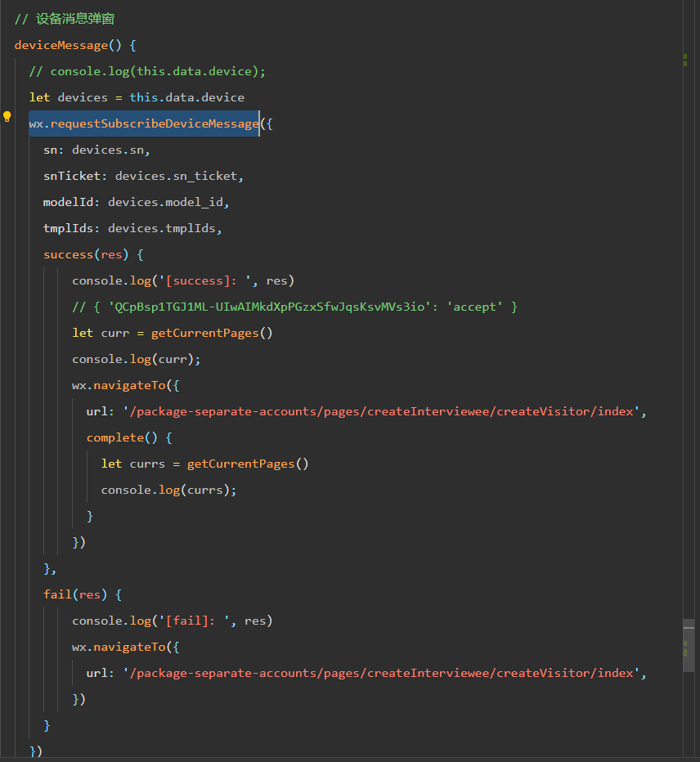Click the 'snTicket: devices.sn_ticket,' line
This screenshot has height=762, width=700.
[x=143, y=177]
